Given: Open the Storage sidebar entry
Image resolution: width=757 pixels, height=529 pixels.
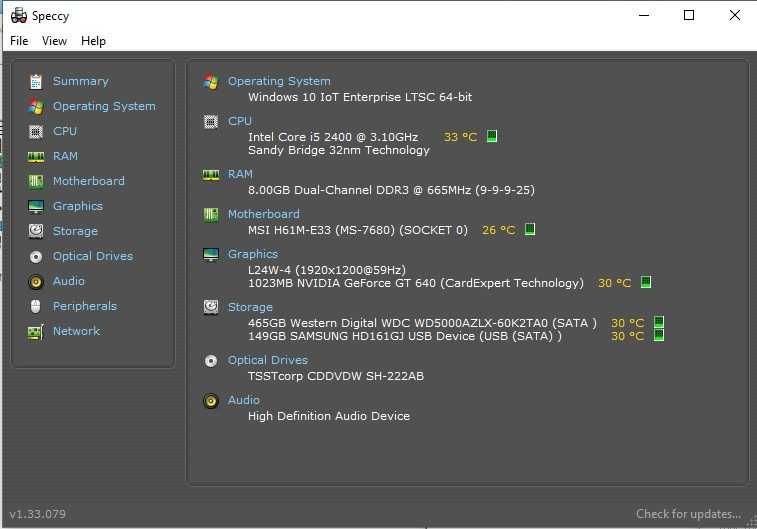Looking at the screenshot, I should coord(75,231).
